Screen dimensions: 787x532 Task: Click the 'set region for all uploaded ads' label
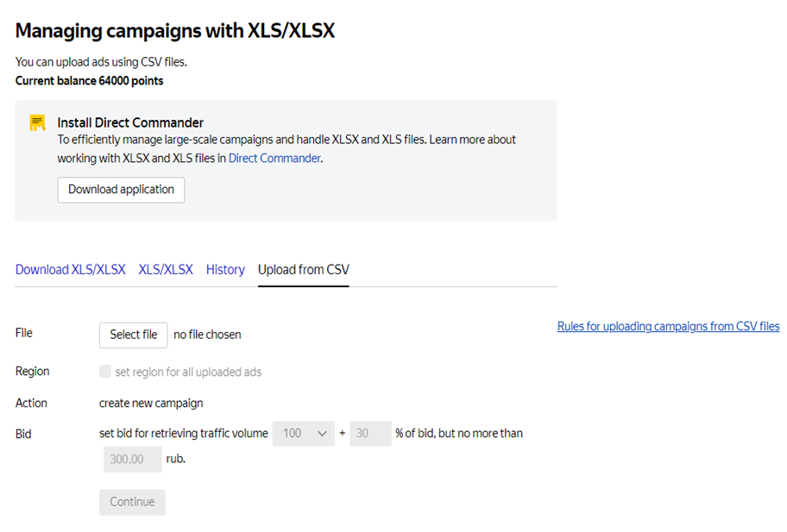pyautogui.click(x=188, y=372)
